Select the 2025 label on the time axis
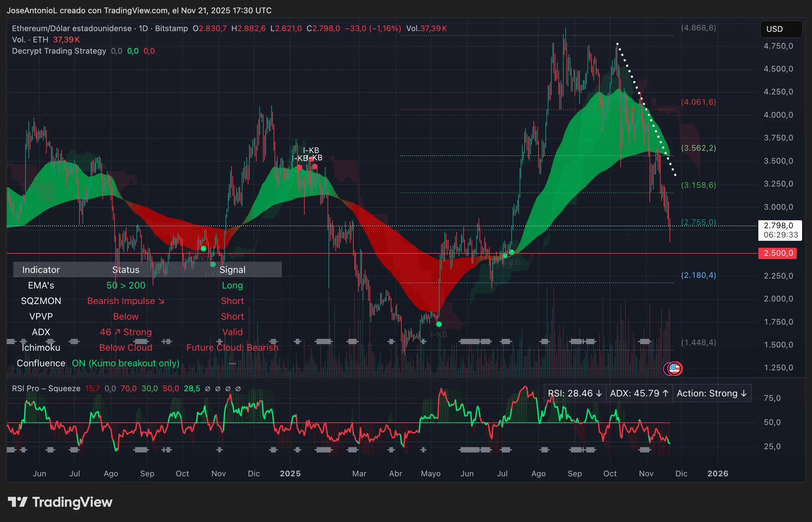This screenshot has height=522, width=812. click(x=290, y=473)
